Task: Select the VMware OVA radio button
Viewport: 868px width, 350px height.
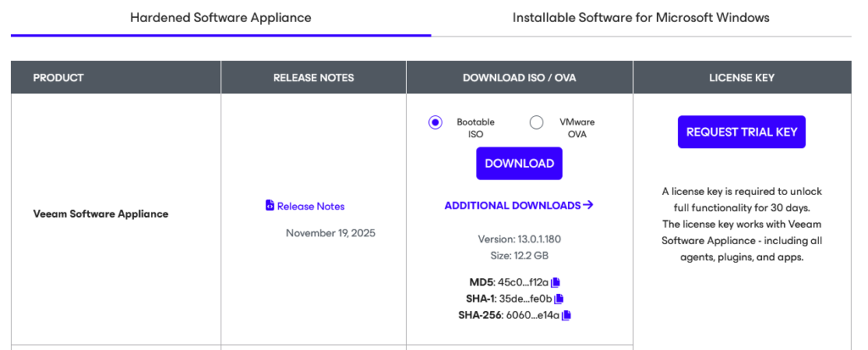Action: pyautogui.click(x=537, y=122)
